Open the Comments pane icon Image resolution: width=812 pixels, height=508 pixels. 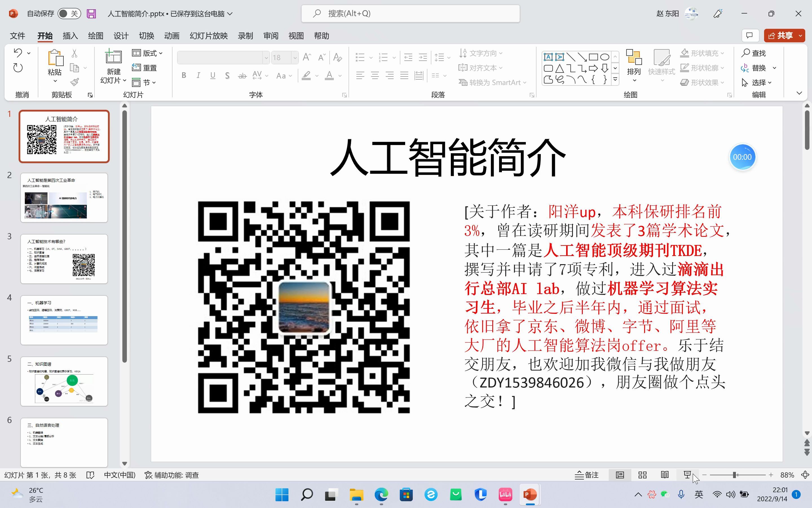coord(750,35)
